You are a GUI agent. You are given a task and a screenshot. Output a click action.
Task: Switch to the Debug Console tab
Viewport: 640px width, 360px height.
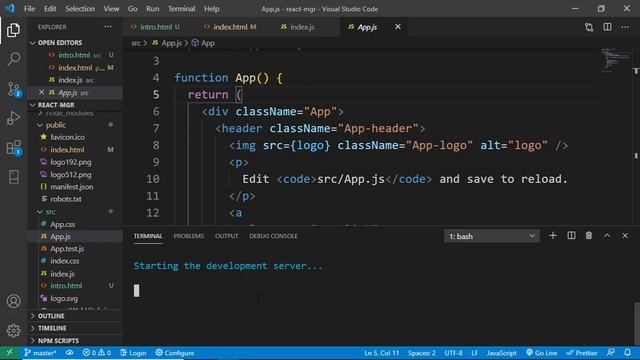(273, 236)
